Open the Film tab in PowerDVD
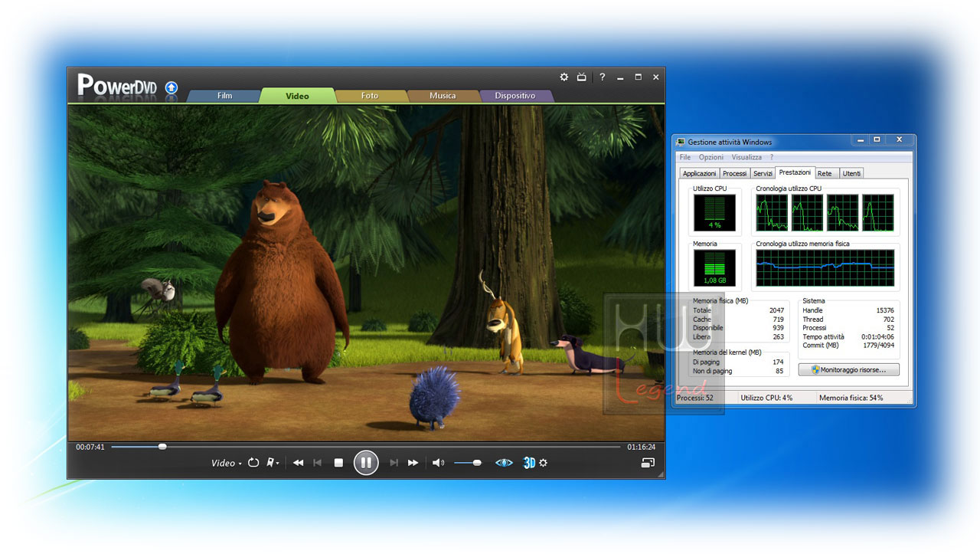The image size is (980, 554). coord(224,96)
